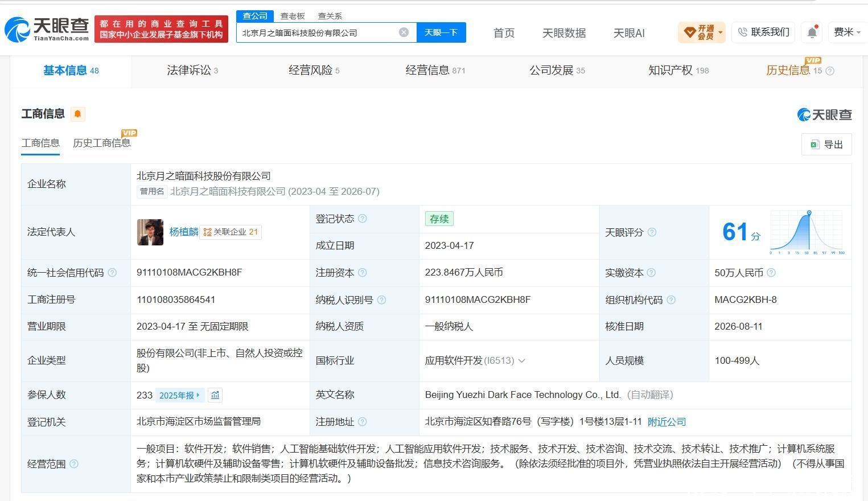The image size is (868, 501).
Task: View 关联企业 21 related companies
Action: coord(231,232)
